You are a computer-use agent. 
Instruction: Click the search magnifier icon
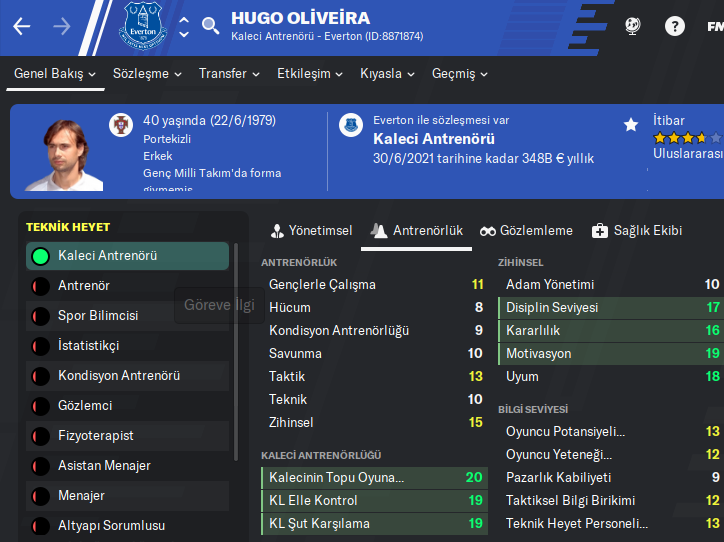[x=210, y=26]
